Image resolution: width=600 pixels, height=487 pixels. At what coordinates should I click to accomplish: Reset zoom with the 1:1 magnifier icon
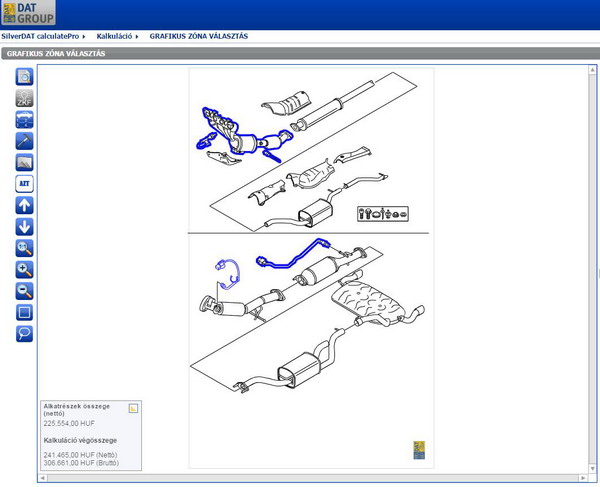tap(25, 248)
